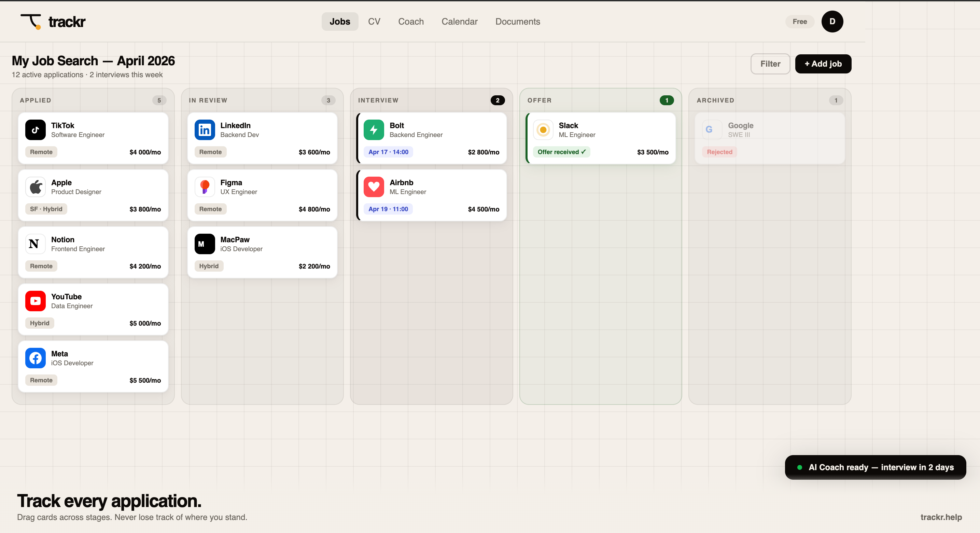Switch to the Calendar tab
The height and width of the screenshot is (533, 980).
coord(459,22)
